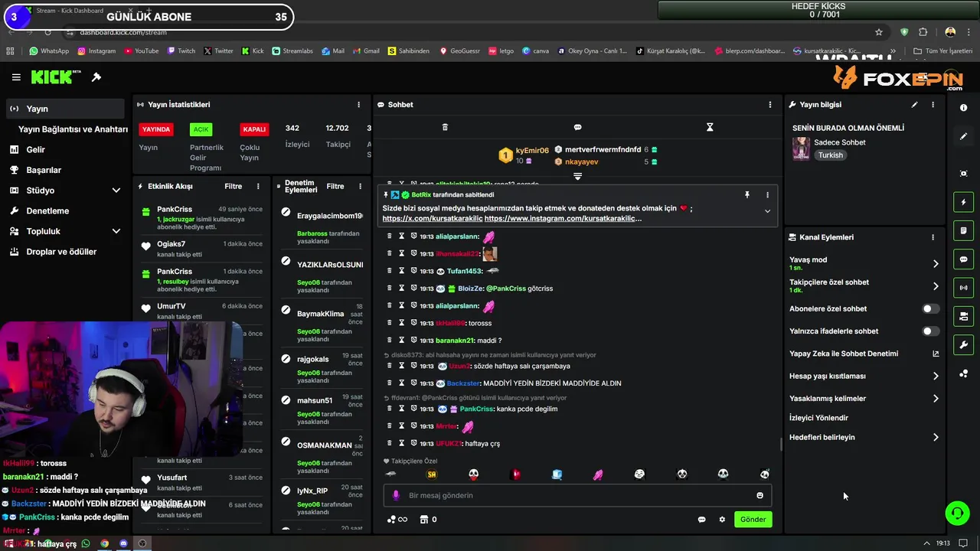Click the AÇIK Partnerlik badge
This screenshot has width=980, height=551.
pyautogui.click(x=201, y=129)
